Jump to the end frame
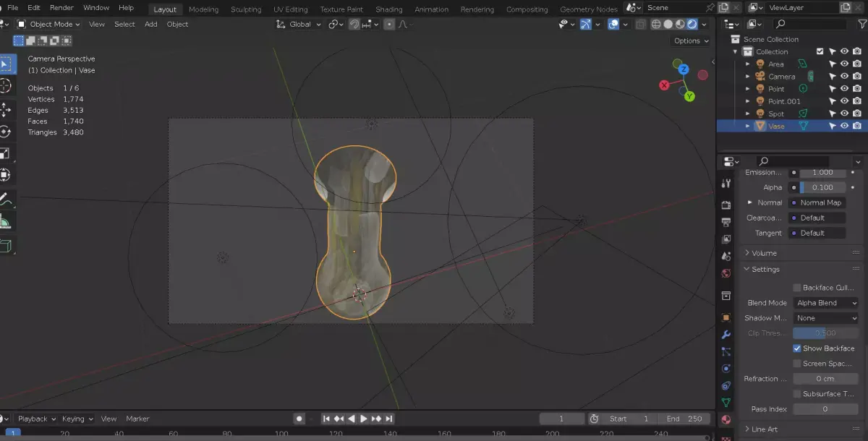Screen dimensions: 868x441 click(389, 419)
